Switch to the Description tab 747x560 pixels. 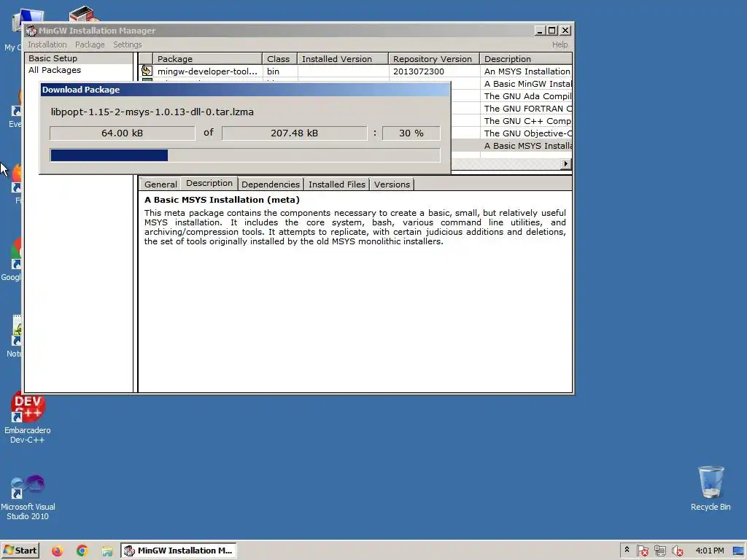click(x=209, y=183)
